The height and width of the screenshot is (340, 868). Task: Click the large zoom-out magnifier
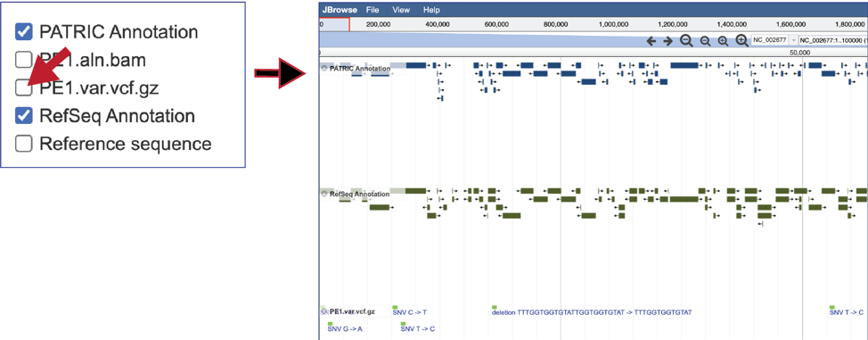coord(686,41)
